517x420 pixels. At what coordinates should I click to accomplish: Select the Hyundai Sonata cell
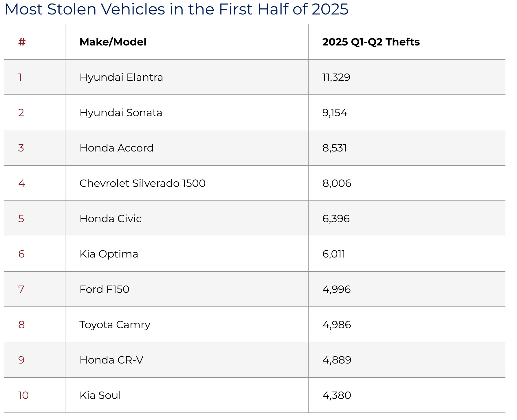tap(121, 113)
